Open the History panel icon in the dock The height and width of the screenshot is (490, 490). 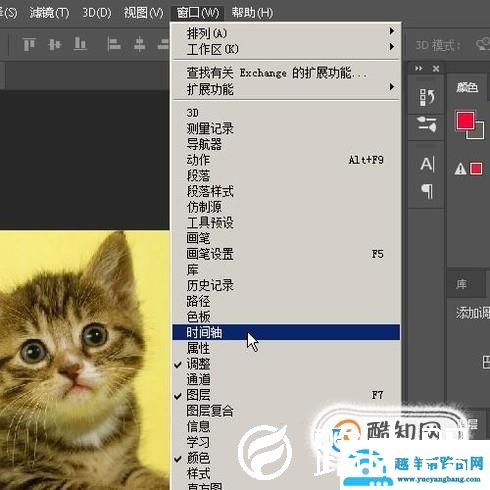[x=427, y=97]
